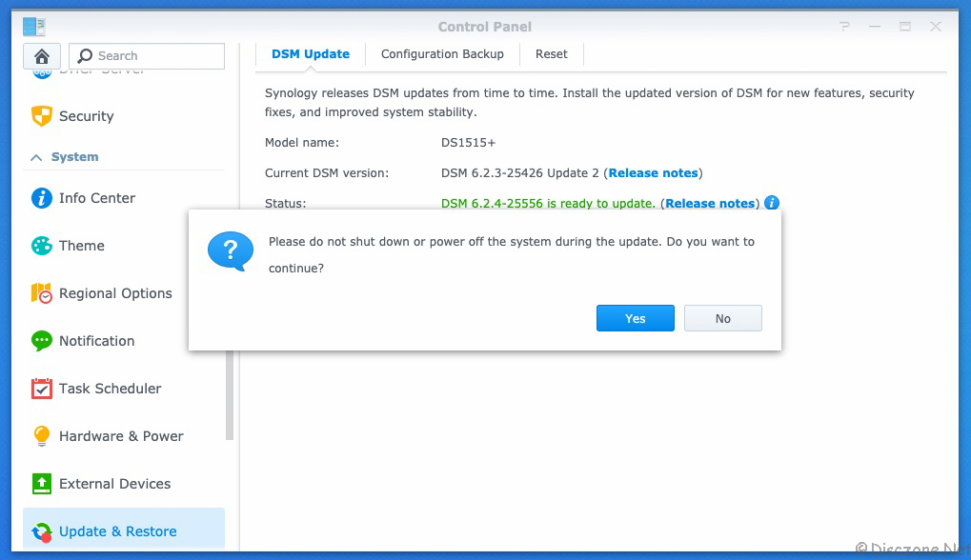Click the Update & Restore icon
The width and height of the screenshot is (971, 560).
tap(42, 531)
